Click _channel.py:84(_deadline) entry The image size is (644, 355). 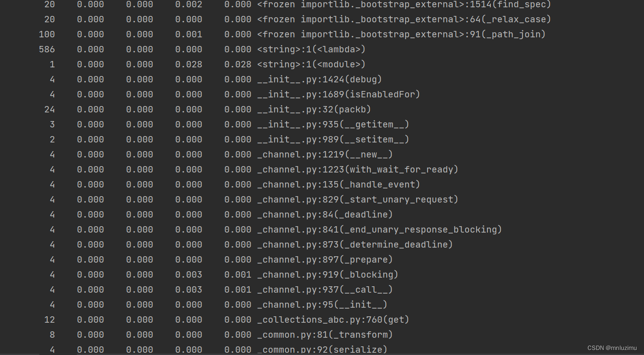(x=325, y=215)
